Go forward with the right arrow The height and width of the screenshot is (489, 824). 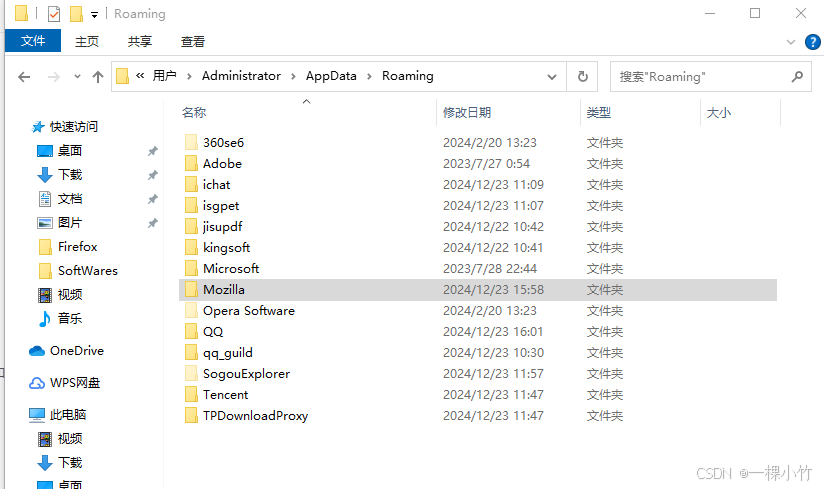coord(54,77)
